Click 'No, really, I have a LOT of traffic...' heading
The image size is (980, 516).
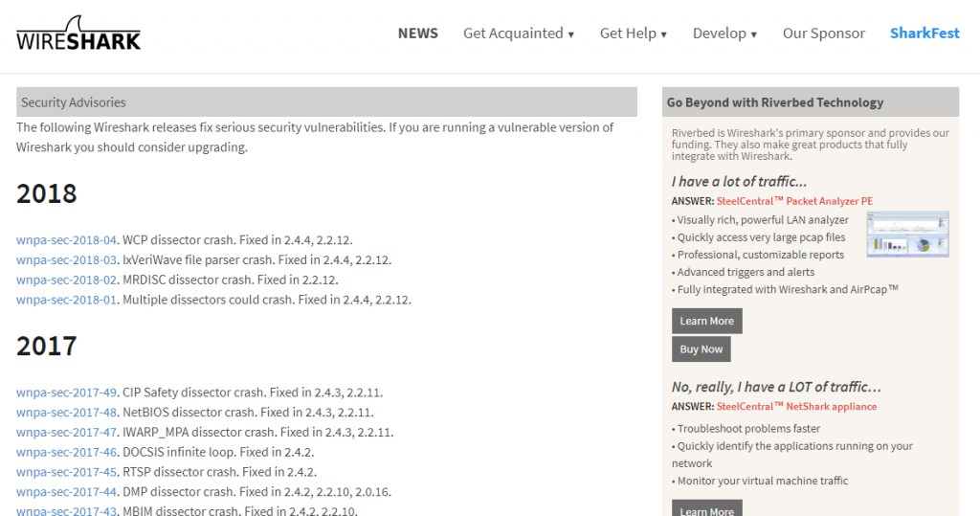point(776,387)
